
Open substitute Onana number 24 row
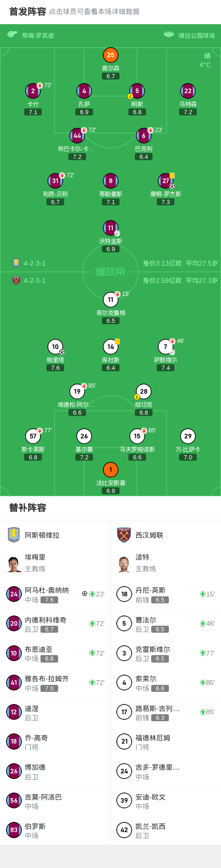pyautogui.click(x=55, y=594)
